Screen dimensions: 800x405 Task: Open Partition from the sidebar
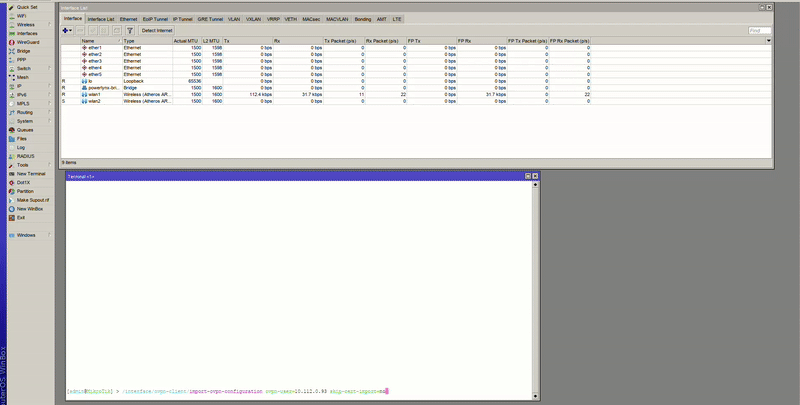click(x=25, y=191)
